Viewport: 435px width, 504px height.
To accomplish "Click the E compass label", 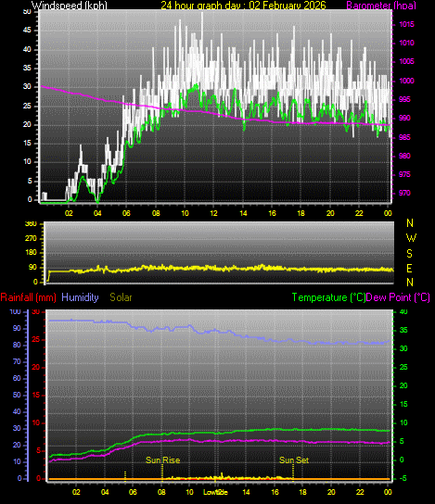I will pos(409,269).
